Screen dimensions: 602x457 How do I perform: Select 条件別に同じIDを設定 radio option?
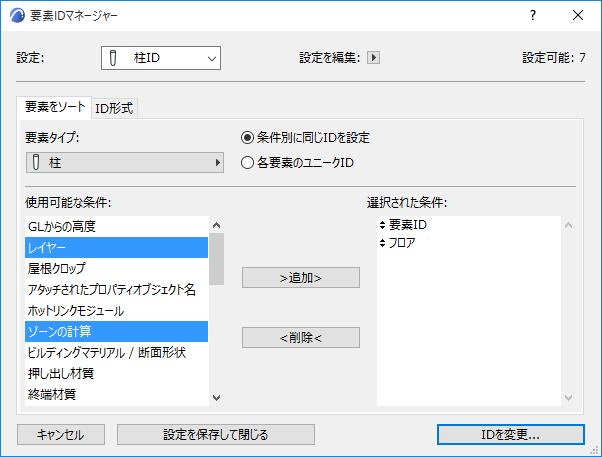tap(247, 138)
